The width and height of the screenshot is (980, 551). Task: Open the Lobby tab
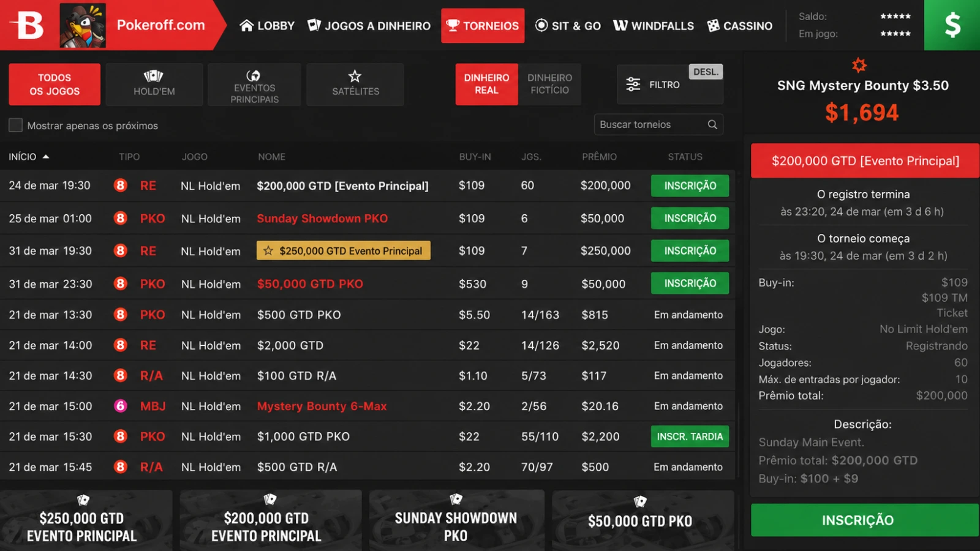pyautogui.click(x=267, y=26)
